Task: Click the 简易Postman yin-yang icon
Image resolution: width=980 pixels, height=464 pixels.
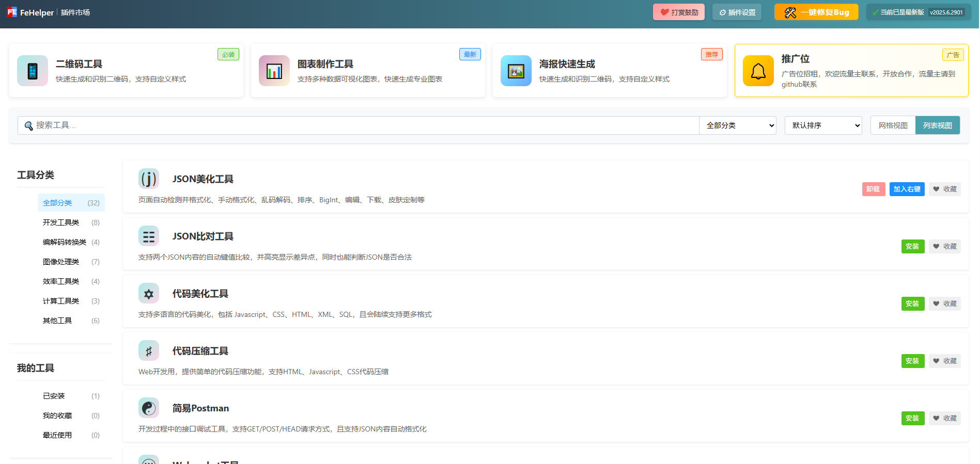Action: 149,408
